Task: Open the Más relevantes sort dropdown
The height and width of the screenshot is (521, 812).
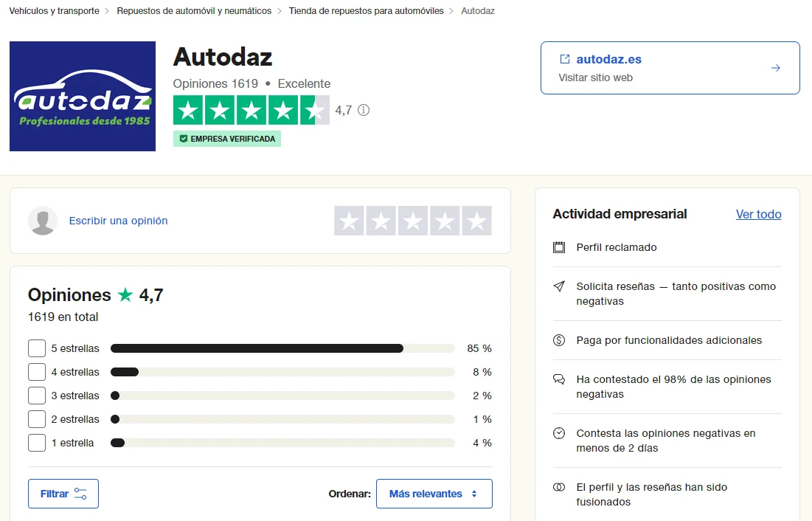Action: 434,494
